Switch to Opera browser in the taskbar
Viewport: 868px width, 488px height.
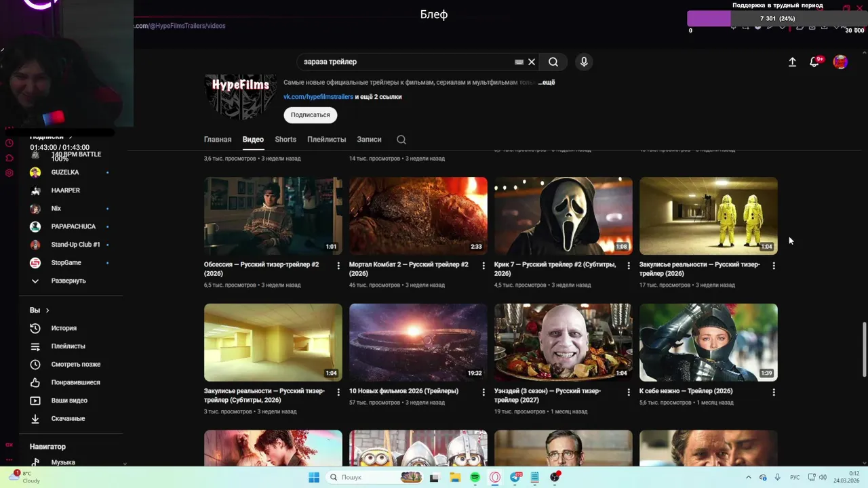(495, 477)
